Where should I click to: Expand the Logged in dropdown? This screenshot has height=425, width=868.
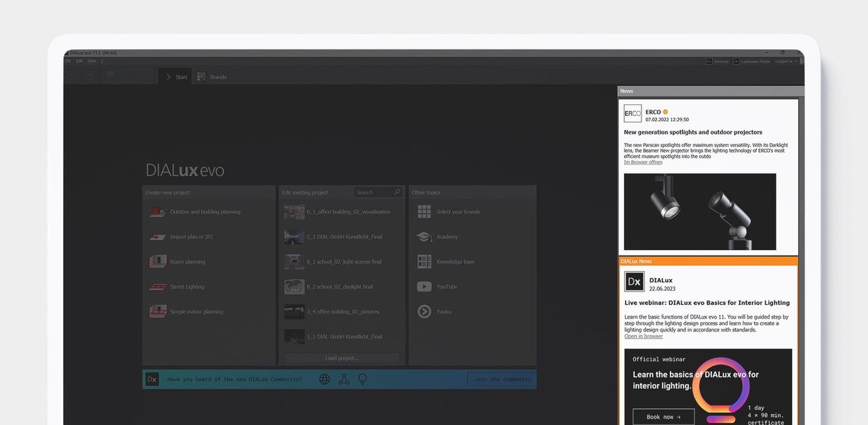point(786,61)
